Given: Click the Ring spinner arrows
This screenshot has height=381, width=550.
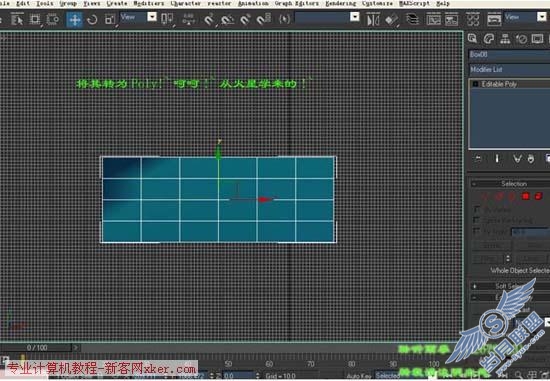Looking at the screenshot, I should (508, 259).
